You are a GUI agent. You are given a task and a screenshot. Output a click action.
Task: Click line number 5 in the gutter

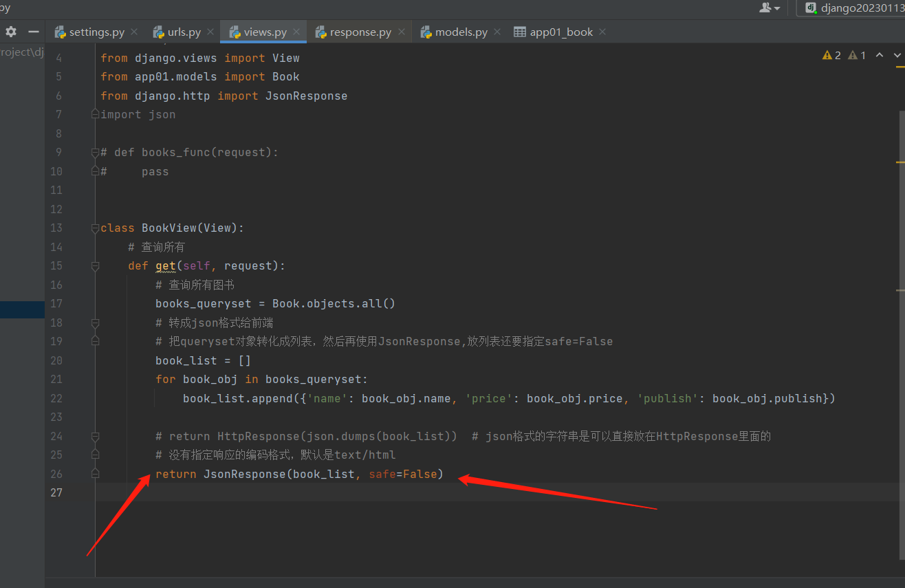click(x=58, y=76)
